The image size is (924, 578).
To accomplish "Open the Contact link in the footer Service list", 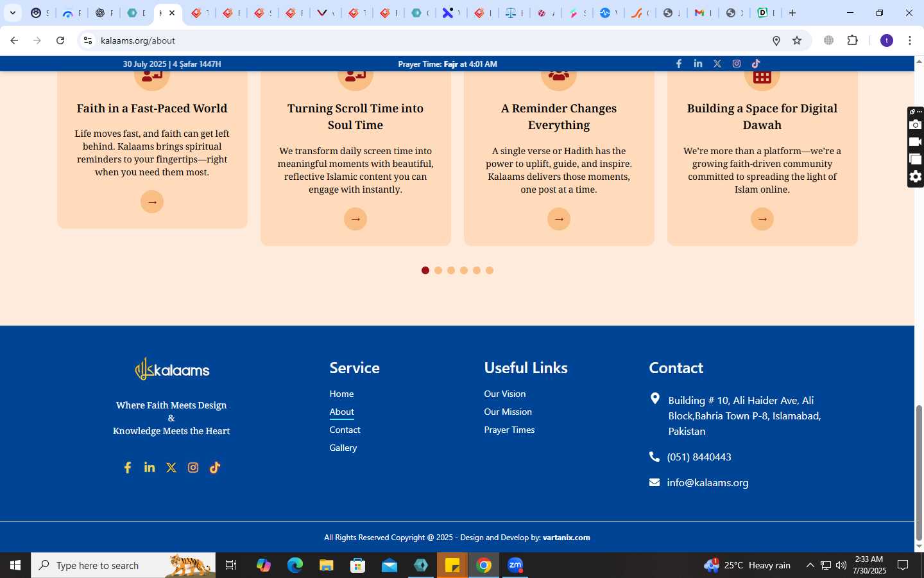I will coord(345,430).
